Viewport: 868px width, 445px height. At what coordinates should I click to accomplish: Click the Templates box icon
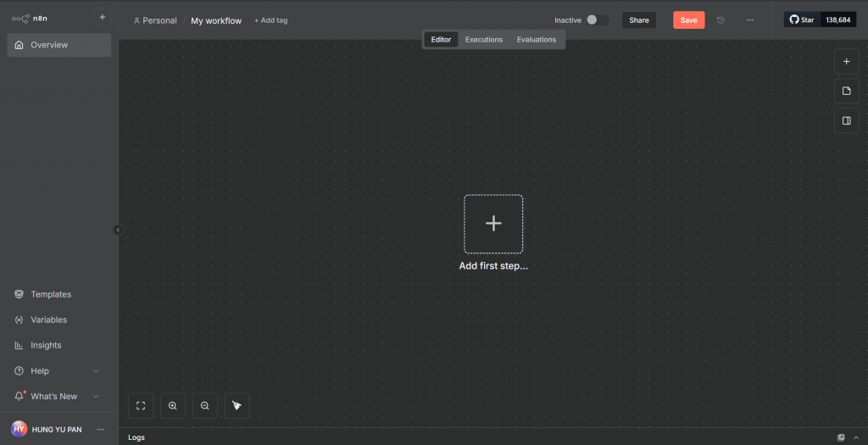[x=19, y=294]
